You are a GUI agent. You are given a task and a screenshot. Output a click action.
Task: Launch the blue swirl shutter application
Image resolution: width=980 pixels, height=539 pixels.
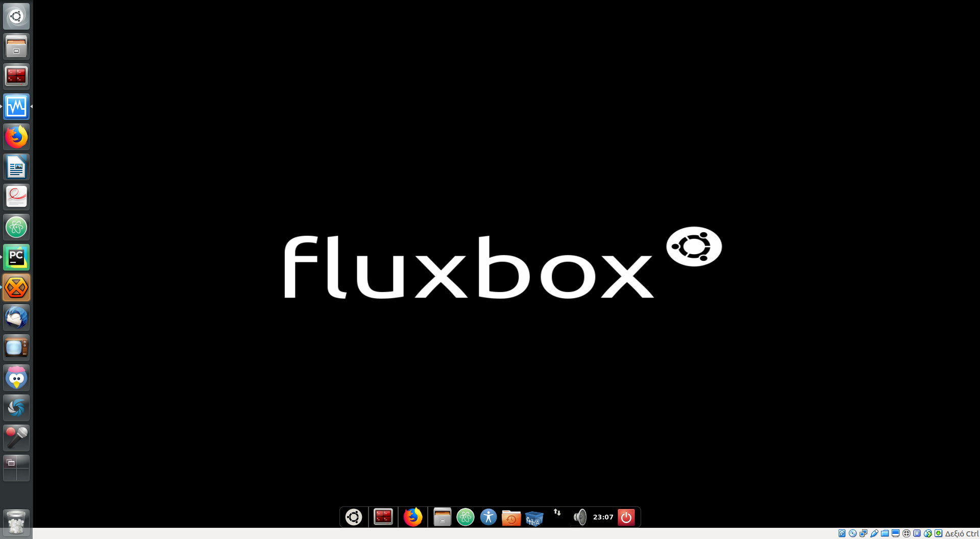tap(16, 408)
